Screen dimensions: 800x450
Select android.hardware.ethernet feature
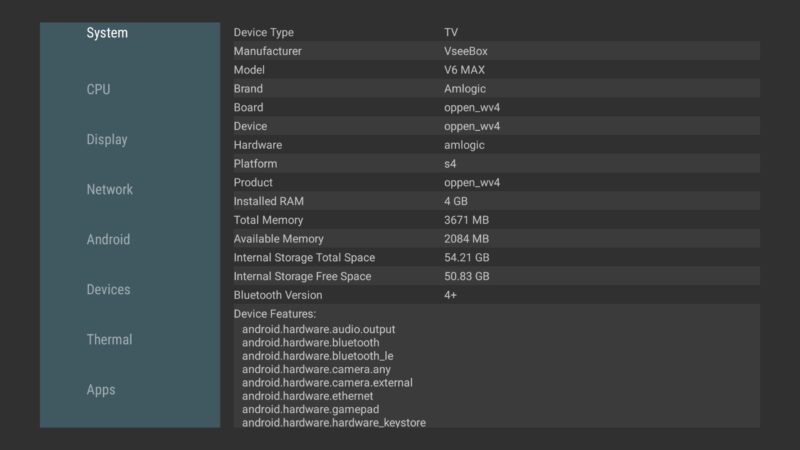[308, 396]
